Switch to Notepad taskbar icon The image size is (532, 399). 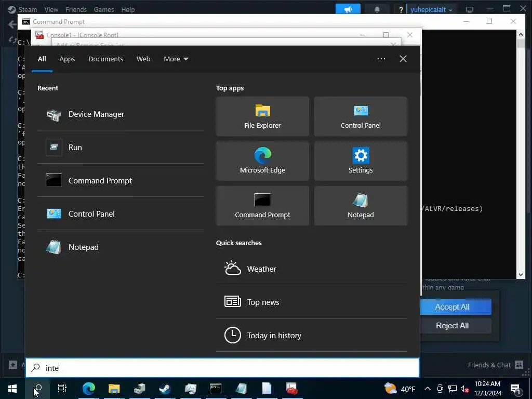tap(241, 389)
